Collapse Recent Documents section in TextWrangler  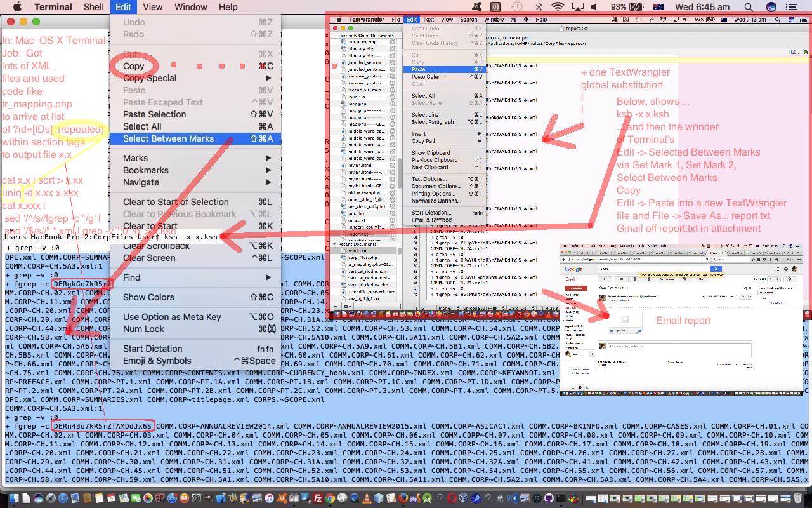pos(335,244)
